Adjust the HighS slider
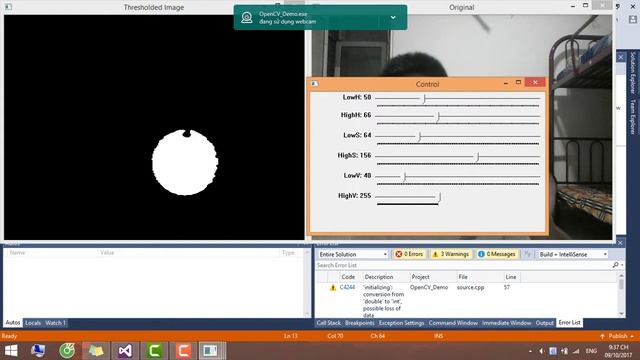The image size is (640, 360). click(x=477, y=156)
